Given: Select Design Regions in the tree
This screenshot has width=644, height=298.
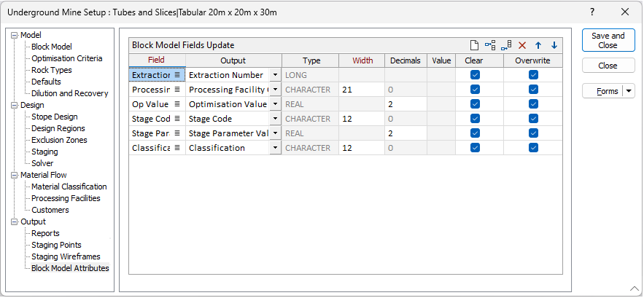Looking at the screenshot, I should pos(58,128).
